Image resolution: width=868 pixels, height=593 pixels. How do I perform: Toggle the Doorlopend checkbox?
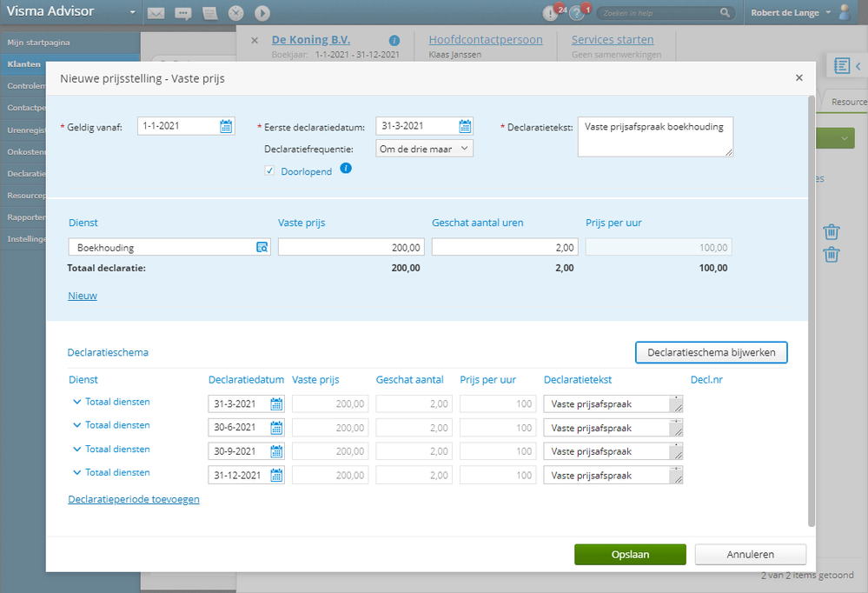269,170
